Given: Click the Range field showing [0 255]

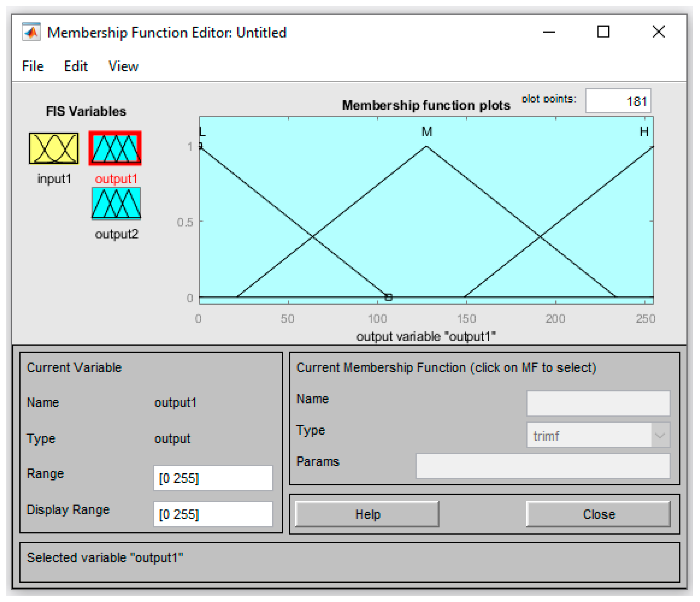Looking at the screenshot, I should point(213,478).
